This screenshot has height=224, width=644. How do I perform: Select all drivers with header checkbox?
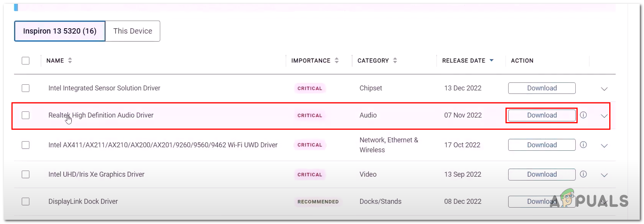coord(26,61)
